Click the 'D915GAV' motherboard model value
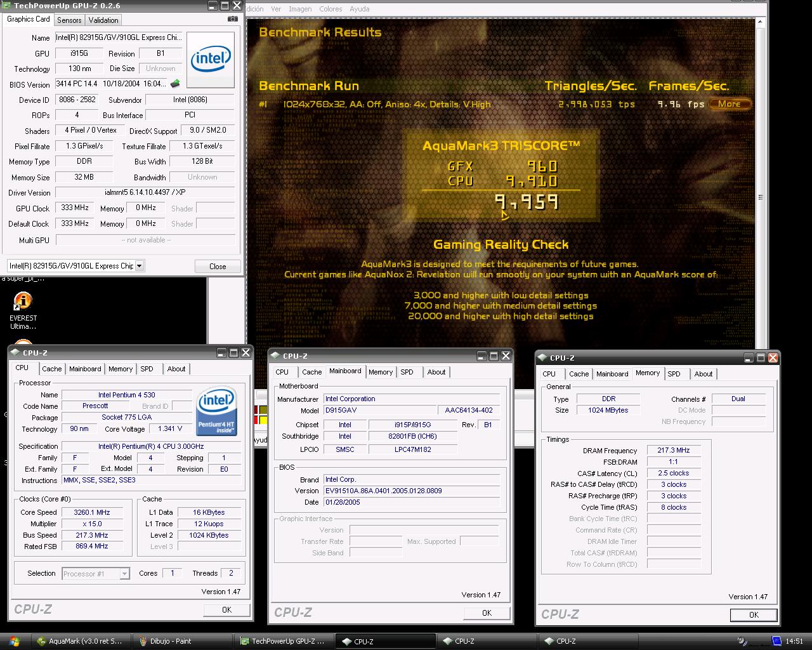This screenshot has height=650, width=812. pyautogui.click(x=379, y=410)
